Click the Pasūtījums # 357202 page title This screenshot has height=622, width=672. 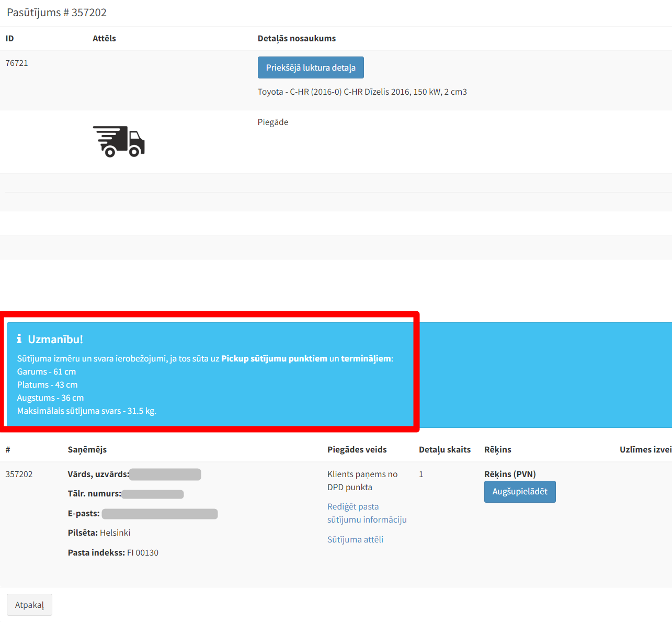click(x=56, y=13)
